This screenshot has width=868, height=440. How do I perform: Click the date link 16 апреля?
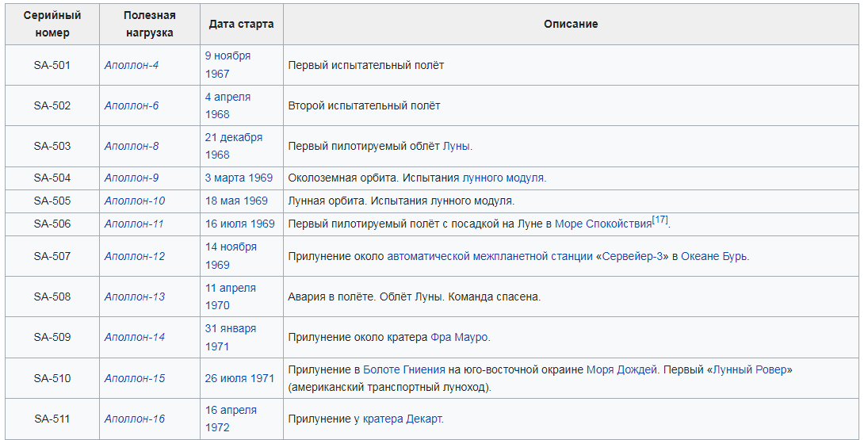[231, 410]
